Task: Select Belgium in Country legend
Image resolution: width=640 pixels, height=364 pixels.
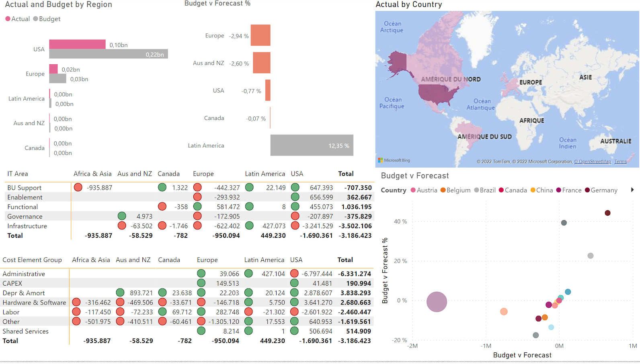Action: click(455, 190)
